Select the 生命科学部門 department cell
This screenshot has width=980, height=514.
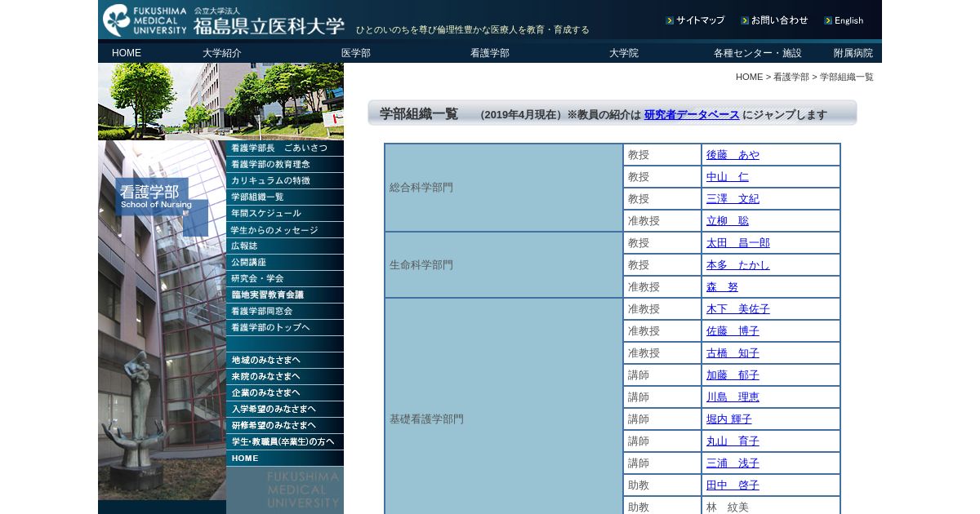click(504, 265)
